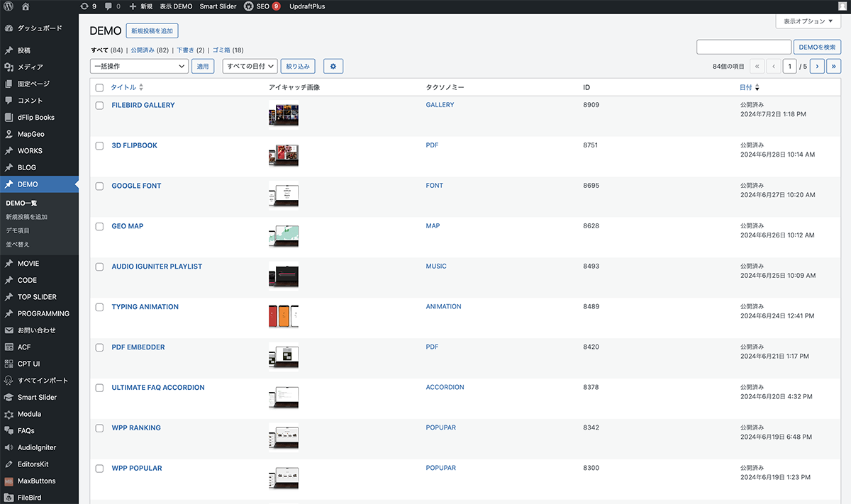Open the 一括操作 bulk actions dropdown
851x504 pixels.
tap(138, 66)
